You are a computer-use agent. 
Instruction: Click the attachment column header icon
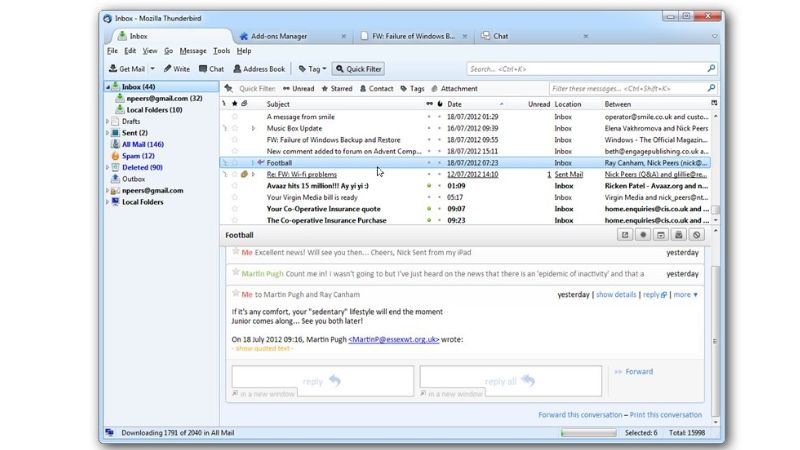coord(244,104)
